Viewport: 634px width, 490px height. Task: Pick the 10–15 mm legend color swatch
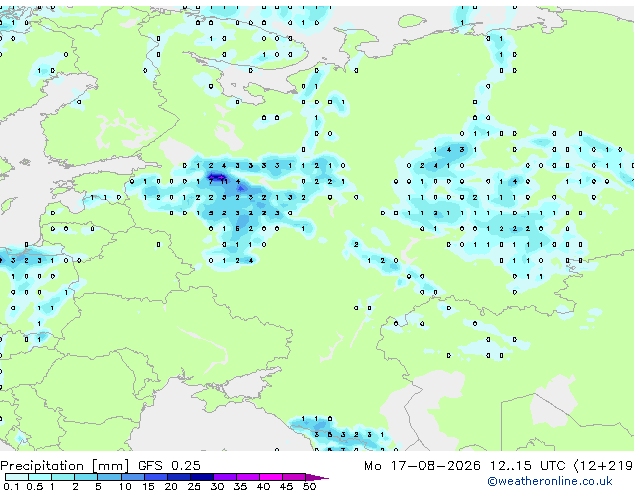tap(132, 477)
